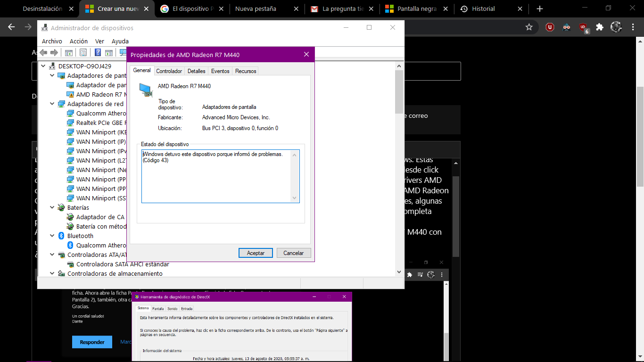Image resolution: width=644 pixels, height=362 pixels.
Task: Click the Forward arrow in Device Manager toolbar
Action: click(54, 52)
